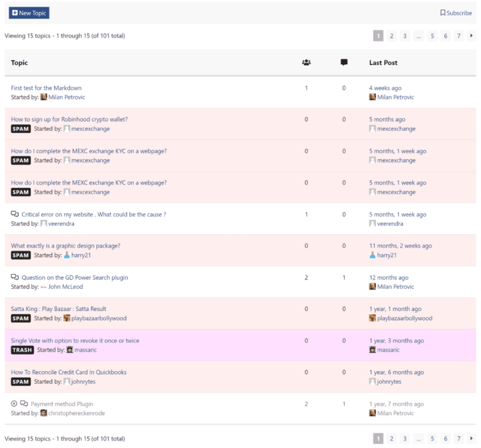
Task: Open Satta King : Play Bazaar : Satta Result
Action: click(59, 309)
